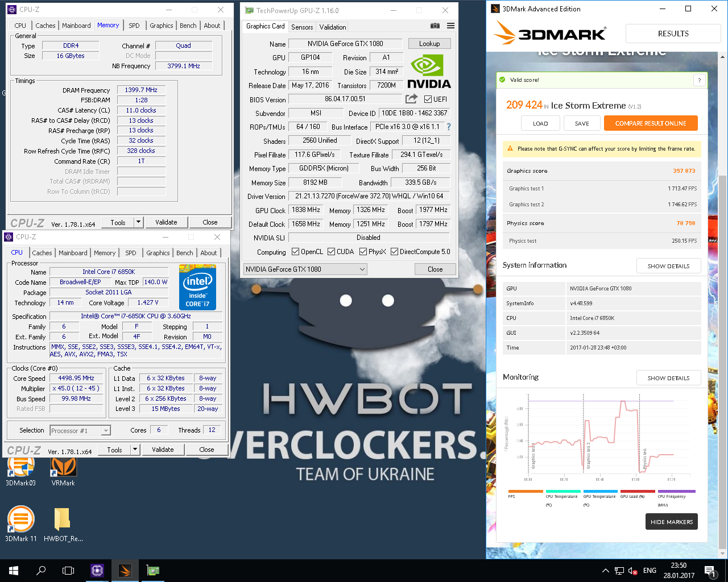
Task: Click the valid score help question mark
Action: 700,80
